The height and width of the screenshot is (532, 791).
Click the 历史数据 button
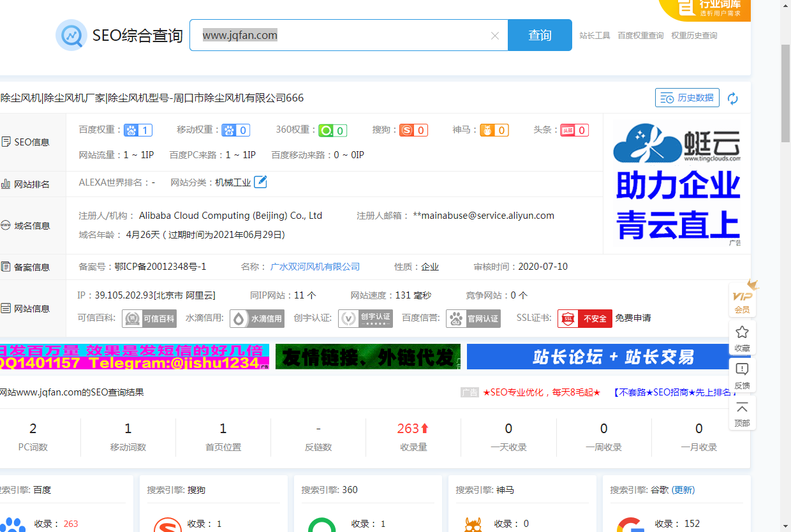pos(687,98)
